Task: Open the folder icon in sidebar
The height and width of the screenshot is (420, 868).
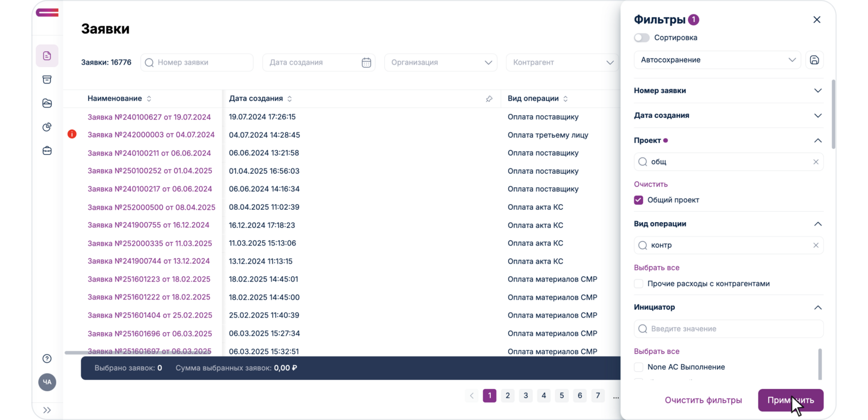Action: click(47, 103)
